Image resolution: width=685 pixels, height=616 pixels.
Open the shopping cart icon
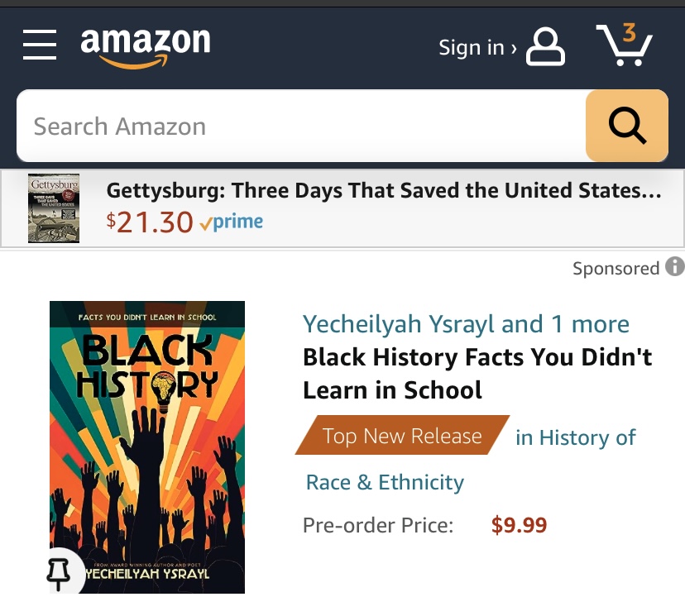click(625, 45)
